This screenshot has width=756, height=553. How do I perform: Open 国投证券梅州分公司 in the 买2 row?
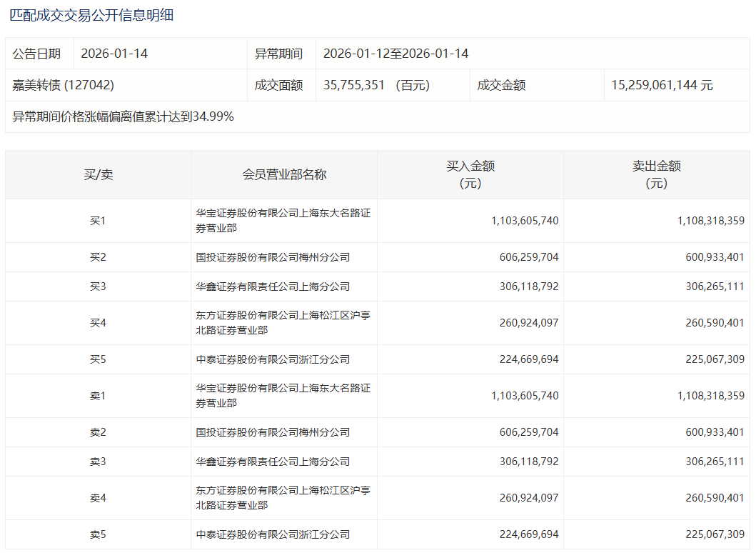(273, 257)
